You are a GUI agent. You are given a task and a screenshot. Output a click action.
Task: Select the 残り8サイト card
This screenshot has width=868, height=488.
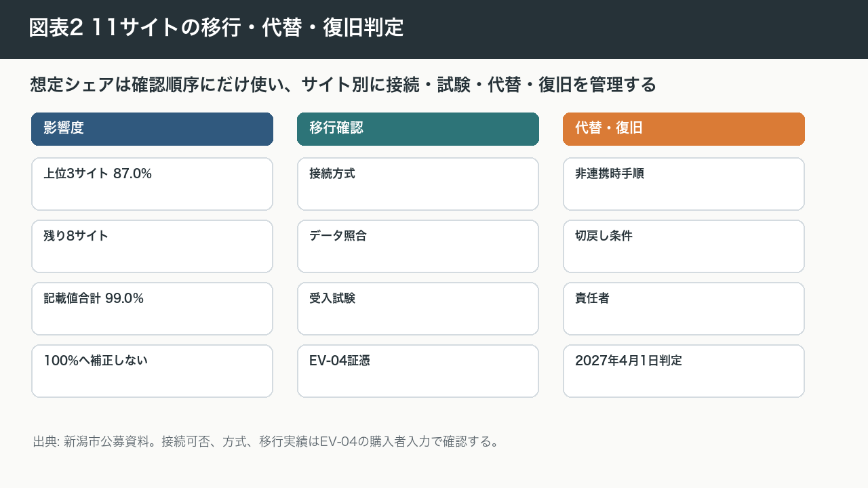click(x=152, y=247)
